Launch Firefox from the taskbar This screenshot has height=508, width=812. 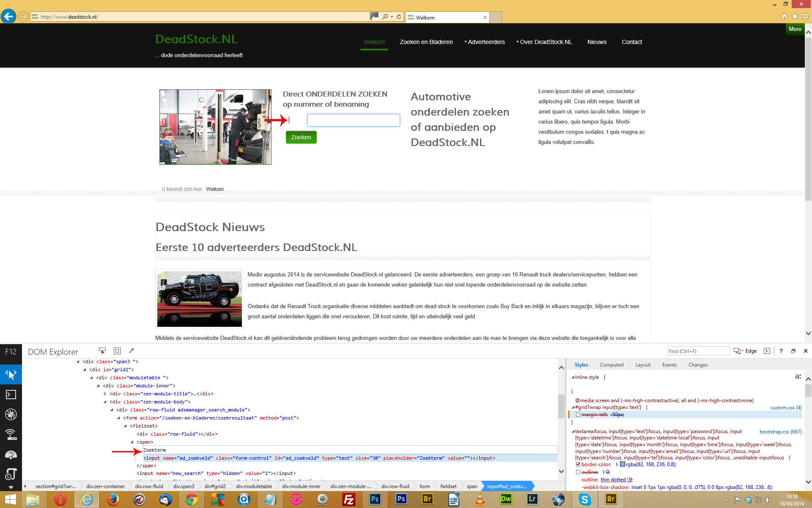[113, 500]
